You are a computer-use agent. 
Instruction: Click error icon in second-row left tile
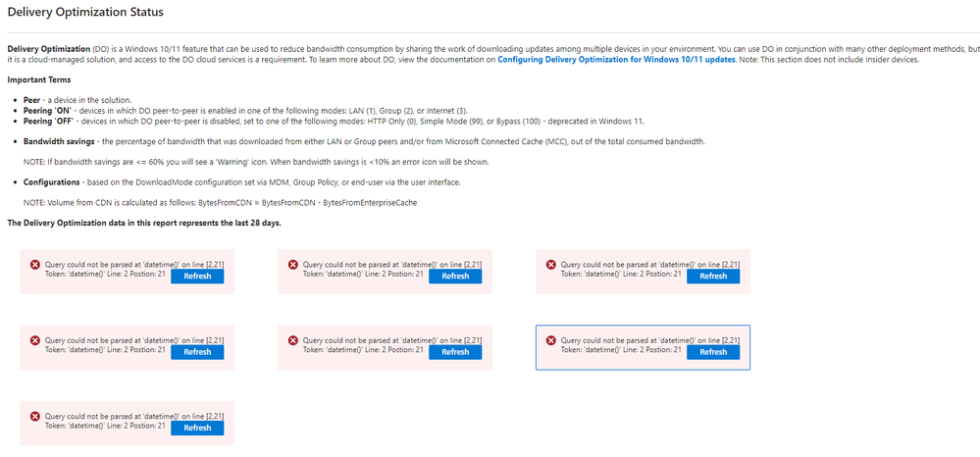point(35,340)
